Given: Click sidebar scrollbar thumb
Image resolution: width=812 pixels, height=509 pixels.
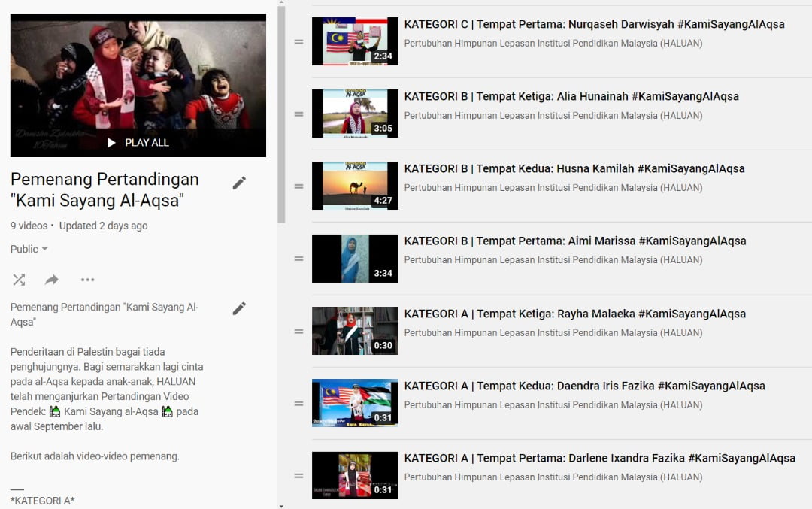Looking at the screenshot, I should (x=281, y=114).
